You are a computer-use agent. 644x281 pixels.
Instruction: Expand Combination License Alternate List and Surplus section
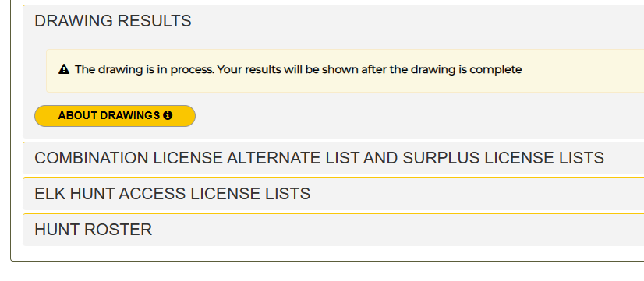tap(333, 158)
